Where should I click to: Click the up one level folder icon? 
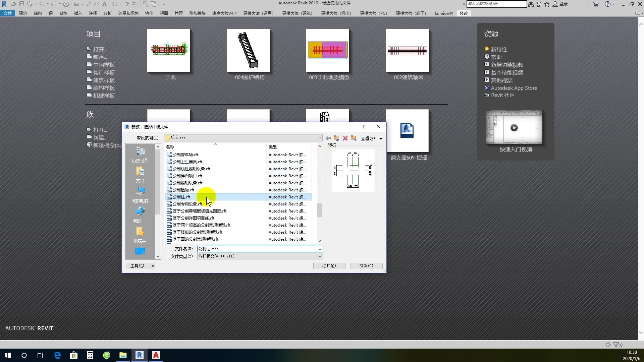click(x=336, y=138)
